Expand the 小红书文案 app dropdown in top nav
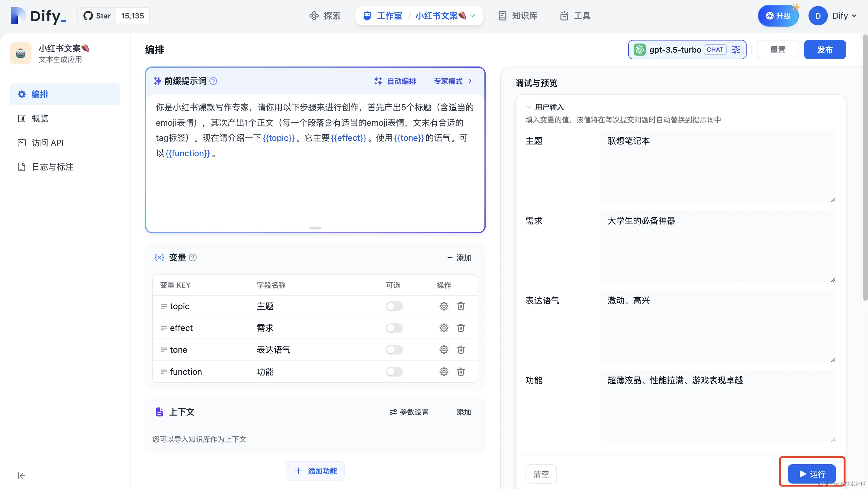Screen dimensions: 868x489 coord(472,16)
